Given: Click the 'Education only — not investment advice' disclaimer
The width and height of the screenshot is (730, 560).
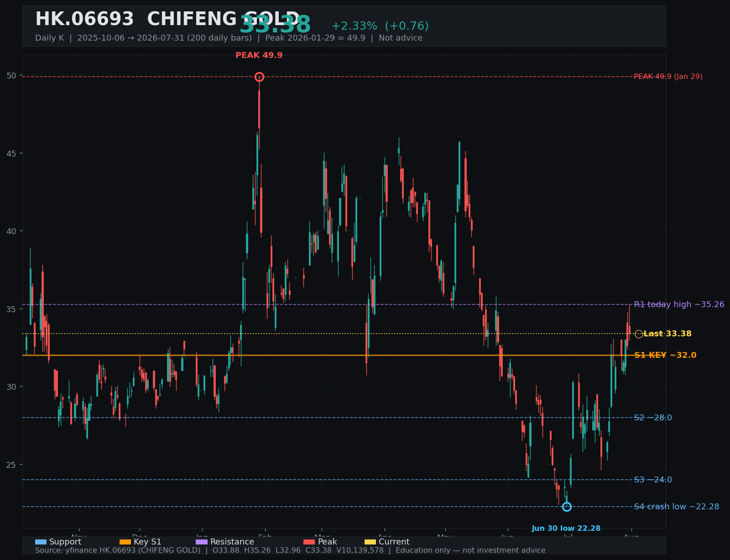Looking at the screenshot, I should click(470, 550).
